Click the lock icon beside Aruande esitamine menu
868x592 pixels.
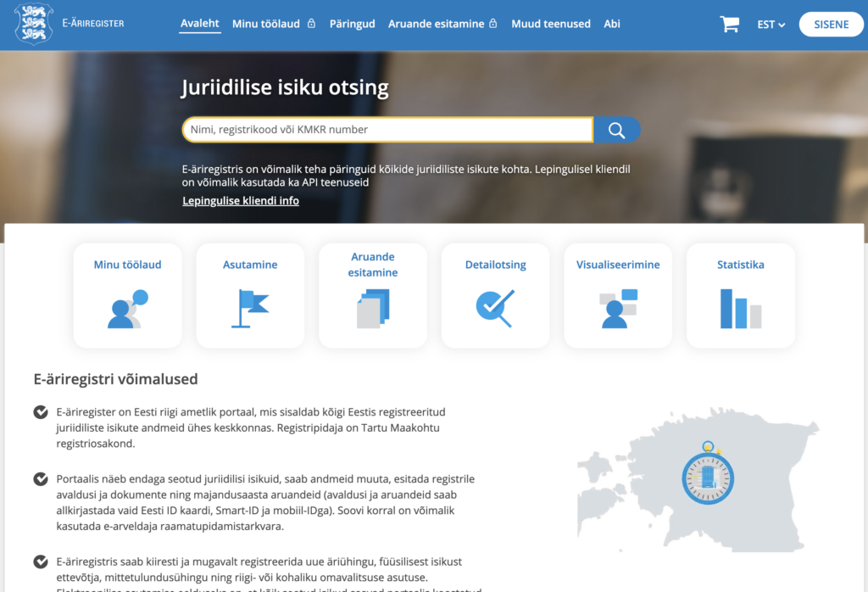pos(493,23)
